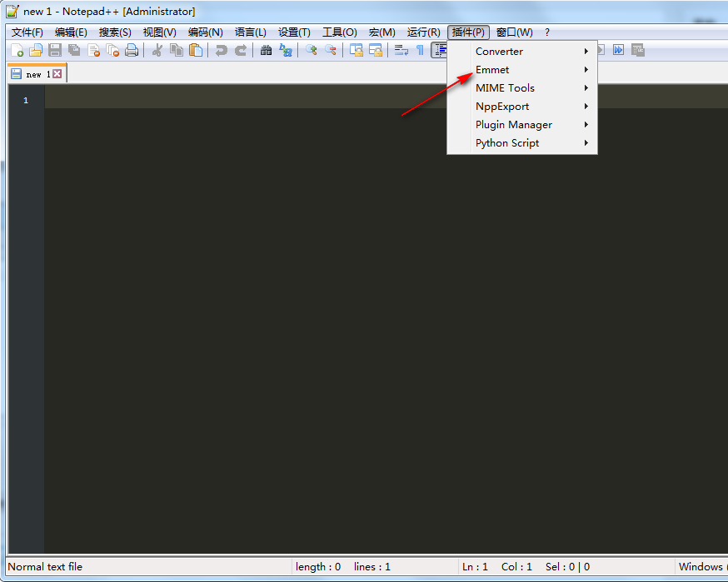Open the 语言(L) menu
This screenshot has height=582, width=728.
pos(250,32)
